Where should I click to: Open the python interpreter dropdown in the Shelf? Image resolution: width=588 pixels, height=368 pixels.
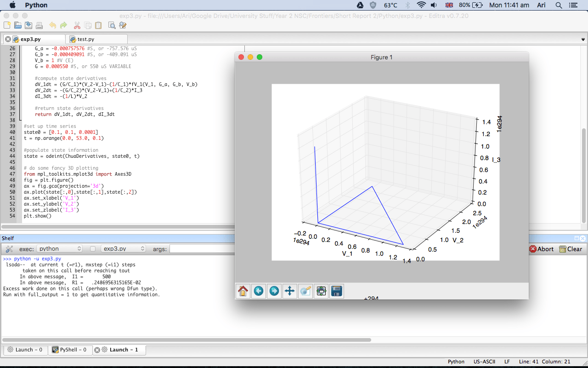tap(60, 248)
